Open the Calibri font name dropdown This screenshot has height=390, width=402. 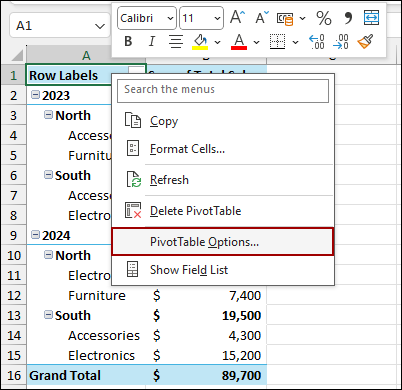coord(170,18)
